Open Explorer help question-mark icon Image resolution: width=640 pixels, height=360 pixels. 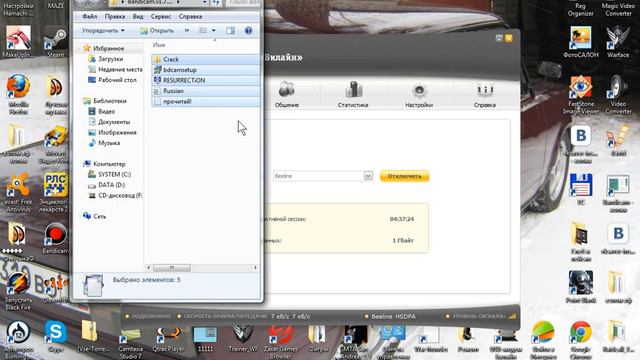pyautogui.click(x=248, y=31)
